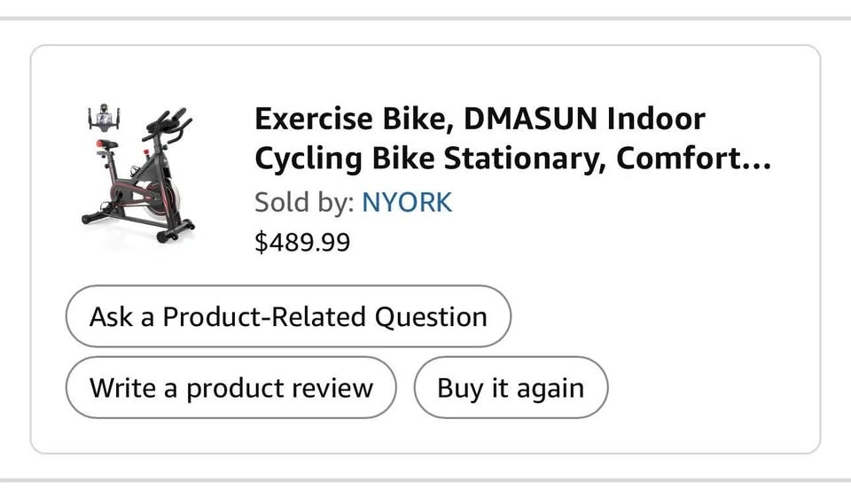This screenshot has height=504, width=851.
Task: Click the "Sold by:" label
Action: [304, 202]
